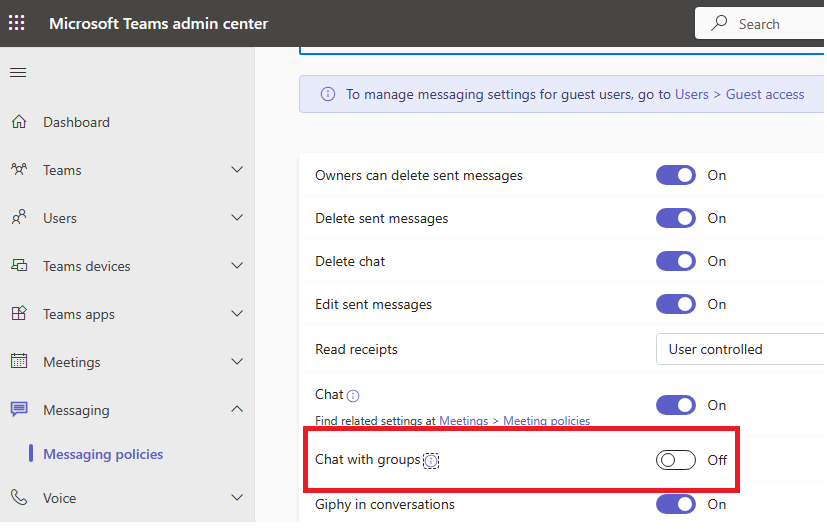Click the Voice phone icon
The height and width of the screenshot is (529, 827).
point(19,497)
